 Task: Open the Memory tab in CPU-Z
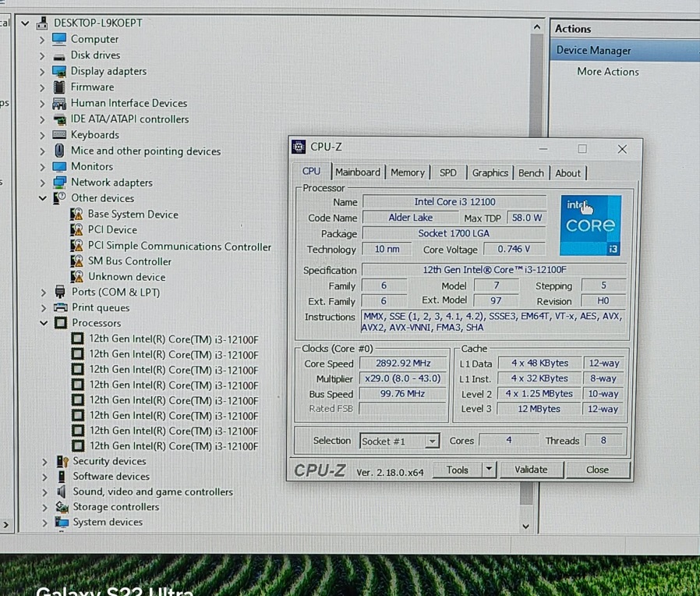tap(408, 172)
